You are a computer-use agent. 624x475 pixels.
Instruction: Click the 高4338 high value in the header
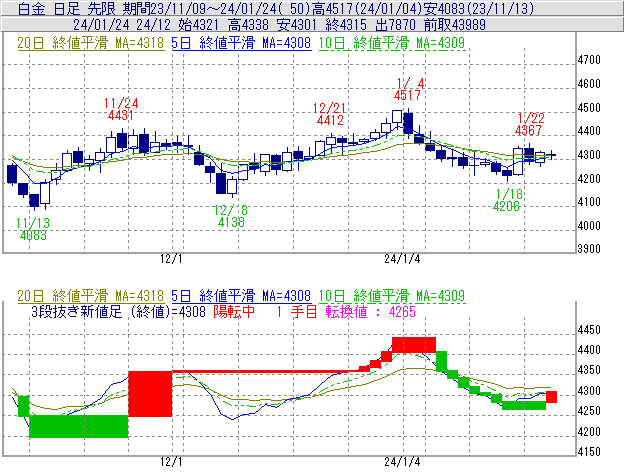coord(248,25)
